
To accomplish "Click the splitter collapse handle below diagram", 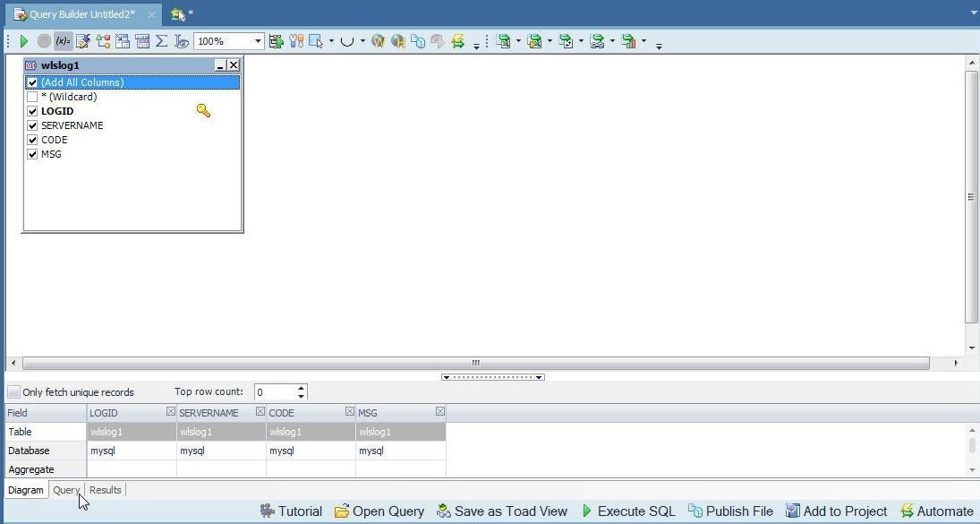I will click(492, 377).
